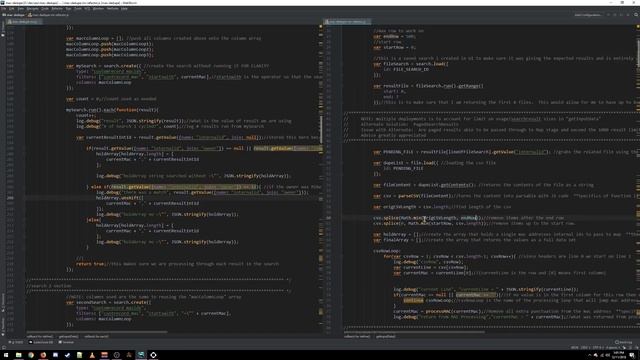
Task: Open the VLC cone icon in taskbar
Action: click(92, 355)
